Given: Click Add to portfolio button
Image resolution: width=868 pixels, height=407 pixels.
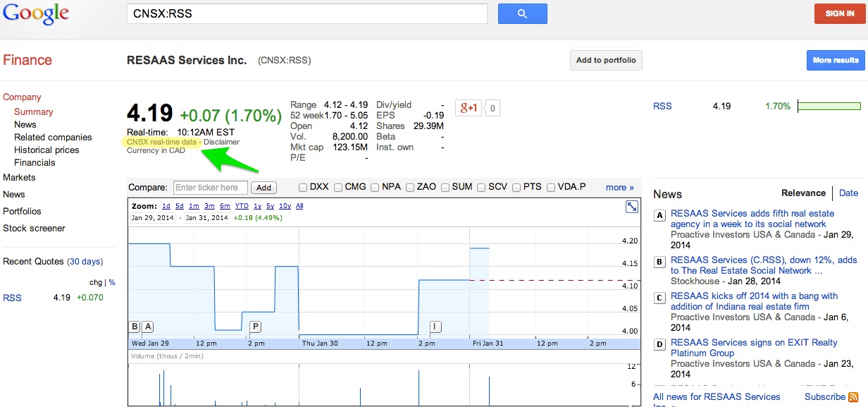Looking at the screenshot, I should click(605, 61).
